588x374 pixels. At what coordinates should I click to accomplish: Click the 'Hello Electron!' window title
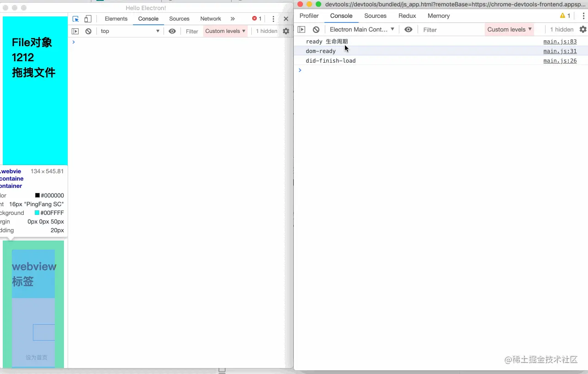click(x=146, y=8)
